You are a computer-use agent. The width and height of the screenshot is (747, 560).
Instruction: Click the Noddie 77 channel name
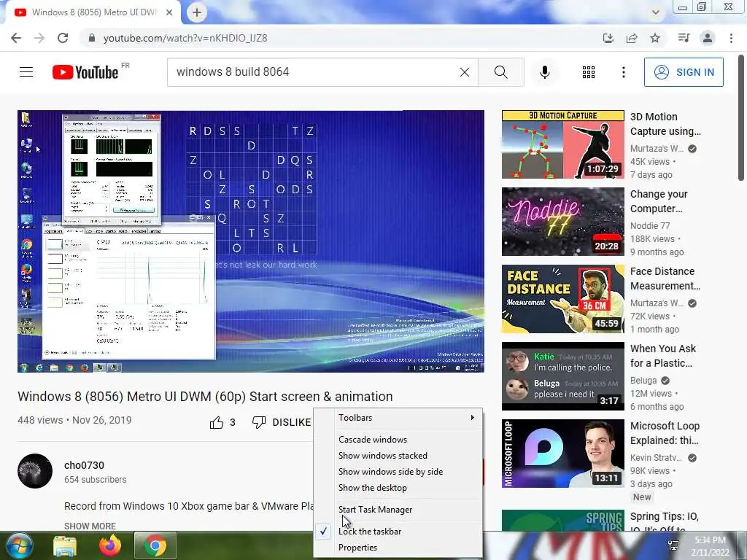pos(650,226)
